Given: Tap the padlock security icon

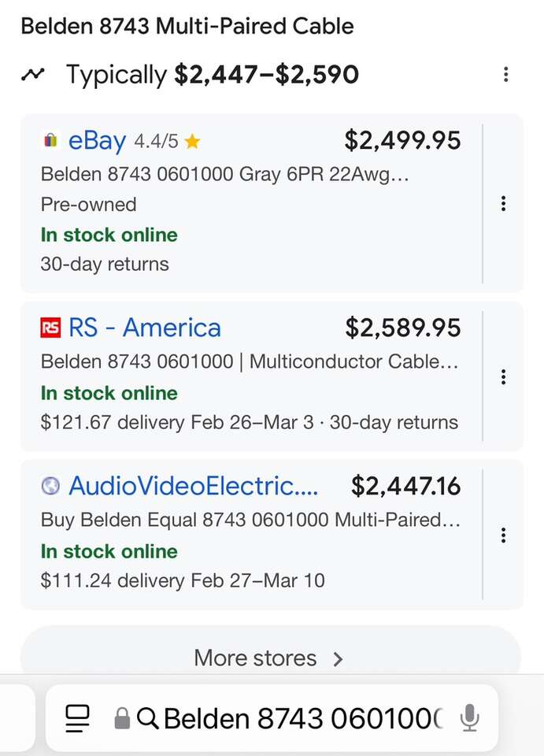Looking at the screenshot, I should [122, 717].
